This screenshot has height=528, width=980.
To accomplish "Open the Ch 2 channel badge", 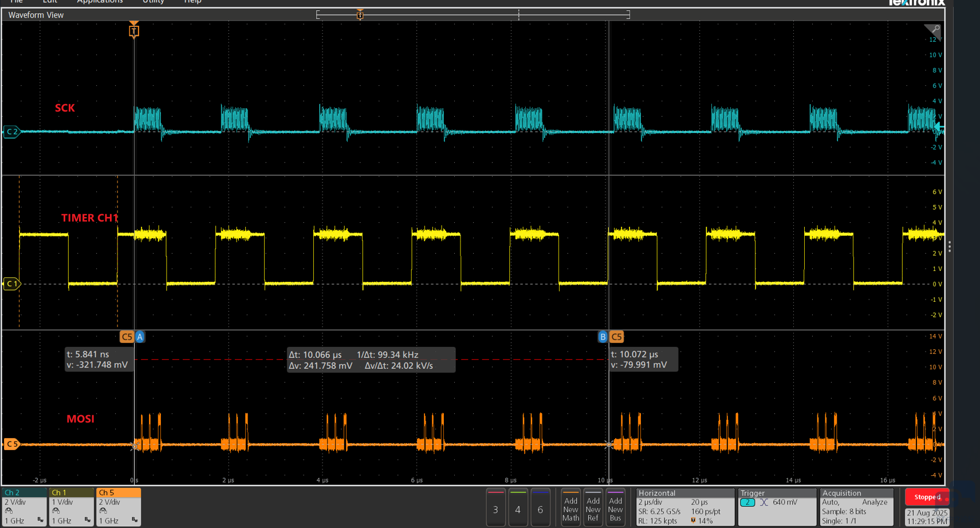I will pyautogui.click(x=25, y=507).
